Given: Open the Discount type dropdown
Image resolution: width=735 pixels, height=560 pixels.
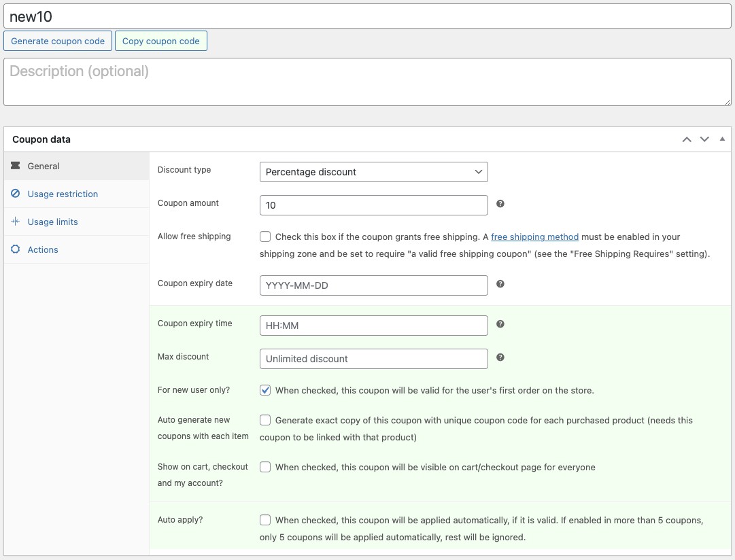Looking at the screenshot, I should click(373, 172).
